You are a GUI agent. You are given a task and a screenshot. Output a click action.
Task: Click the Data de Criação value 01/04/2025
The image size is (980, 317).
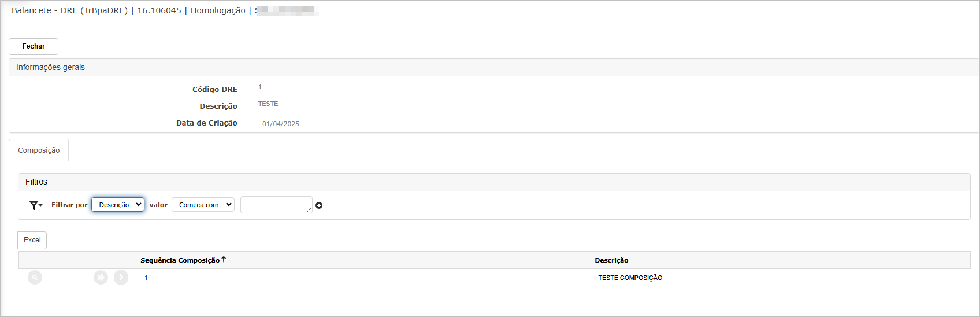pyautogui.click(x=281, y=124)
